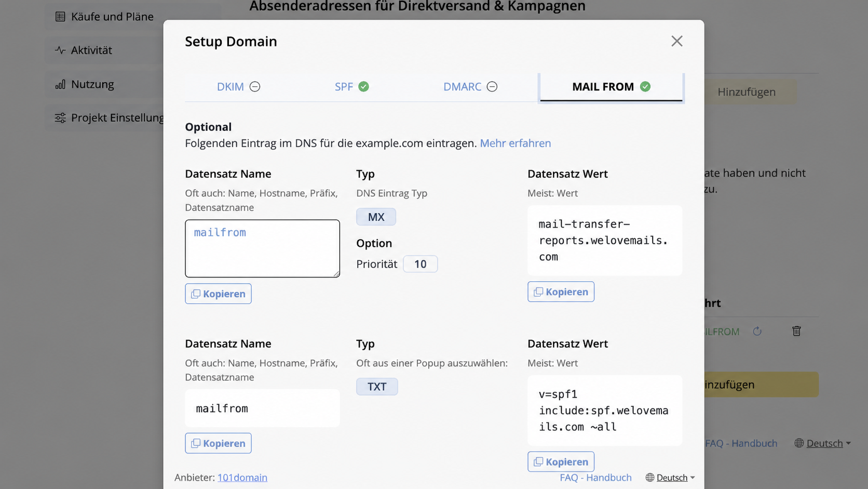The width and height of the screenshot is (868, 489).
Task: Focus the MX record mailfrom name field
Action: 262,248
